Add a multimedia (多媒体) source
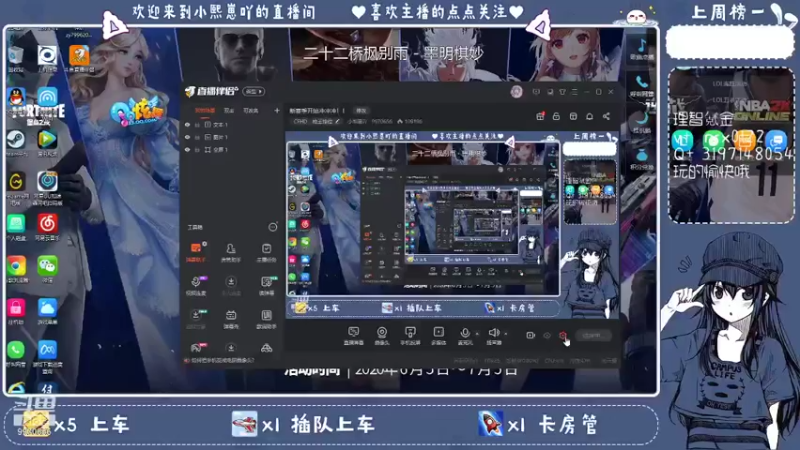 [x=438, y=336]
